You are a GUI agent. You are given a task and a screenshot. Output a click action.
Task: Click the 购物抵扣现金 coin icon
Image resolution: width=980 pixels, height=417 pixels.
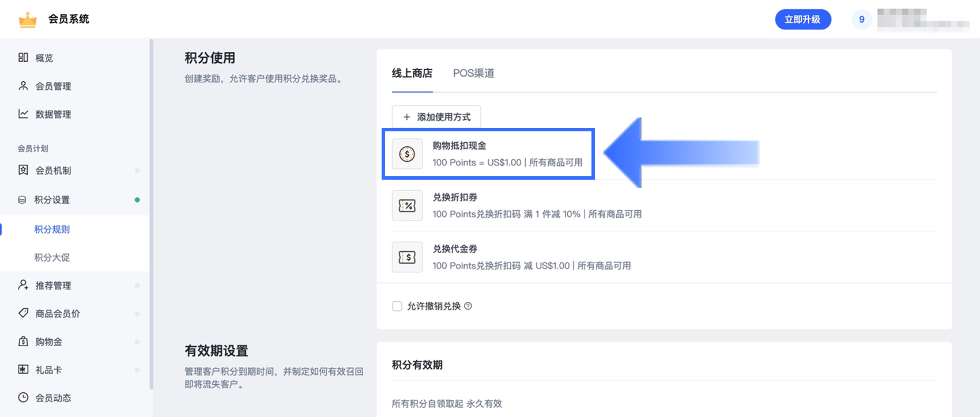pos(407,154)
